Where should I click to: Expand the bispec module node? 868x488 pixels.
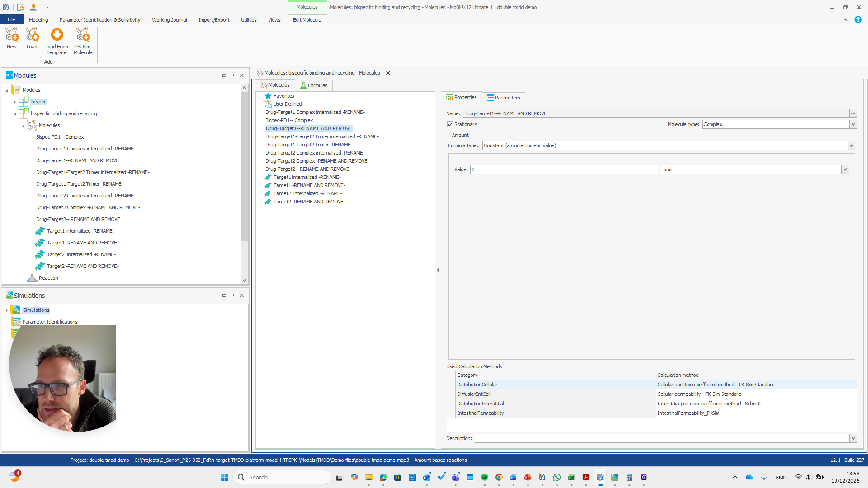click(15, 102)
